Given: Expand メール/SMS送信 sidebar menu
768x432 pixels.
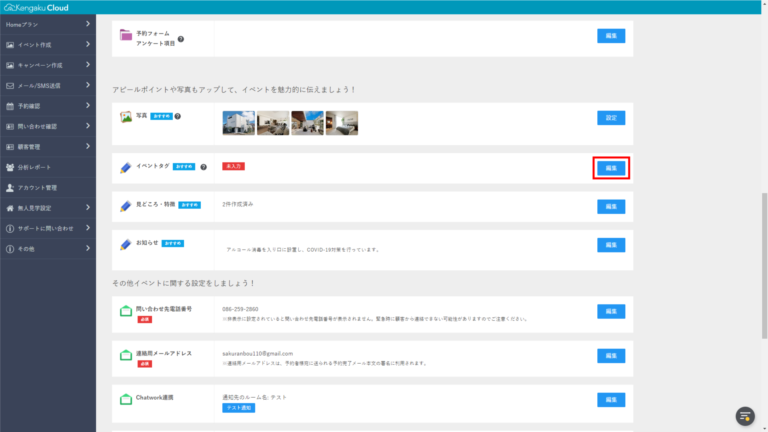Looking at the screenshot, I should click(48, 85).
